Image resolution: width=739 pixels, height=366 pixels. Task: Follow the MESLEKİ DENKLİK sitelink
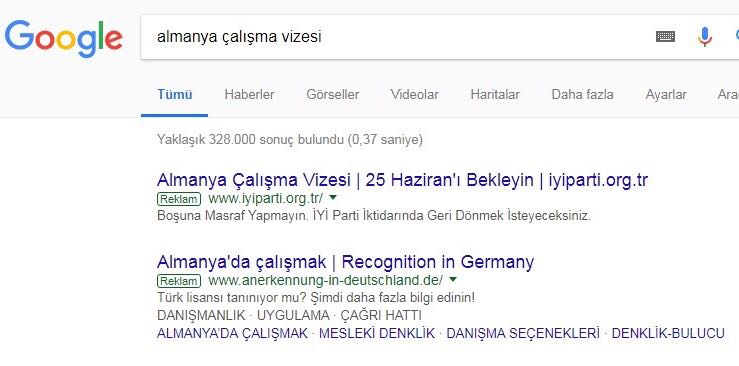click(377, 333)
